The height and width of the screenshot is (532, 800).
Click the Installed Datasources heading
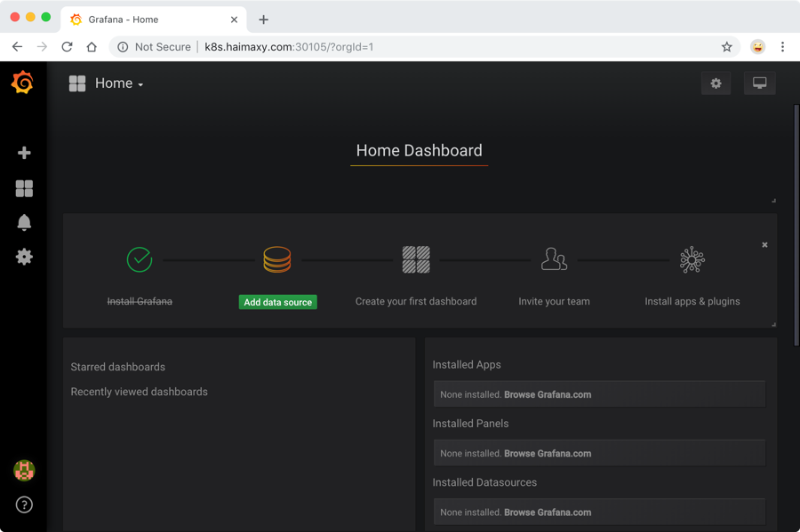[484, 482]
